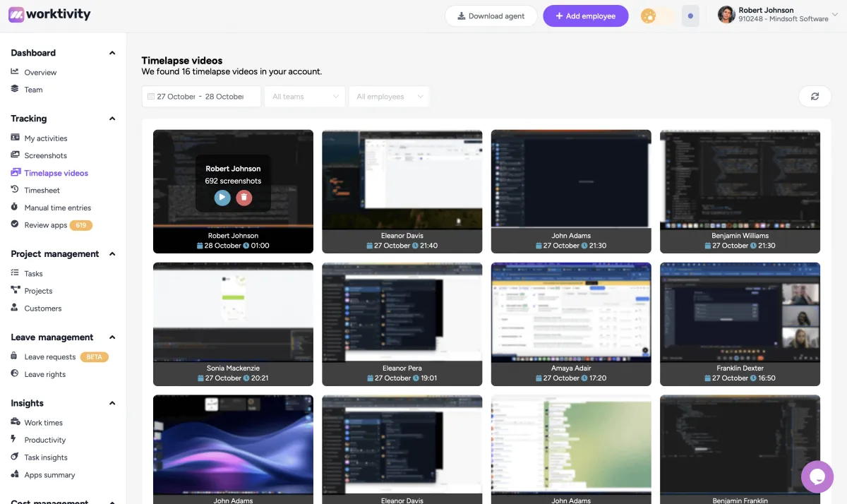
Task: Open John Adams 21:30 timelapse thumbnail
Action: coord(571,191)
